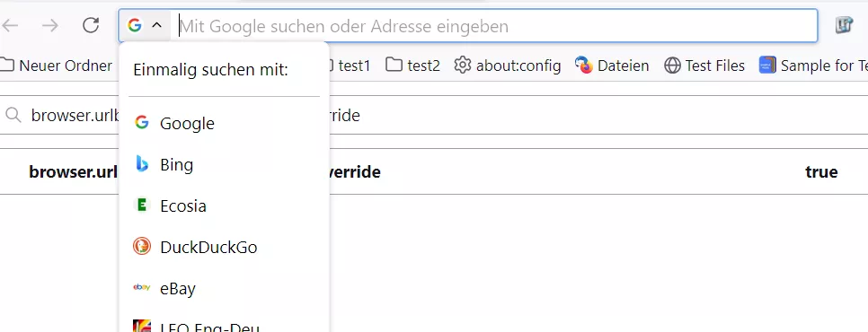Viewport: 868px width, 332px height.
Task: Click the about:config preference search field
Action: 434,115
